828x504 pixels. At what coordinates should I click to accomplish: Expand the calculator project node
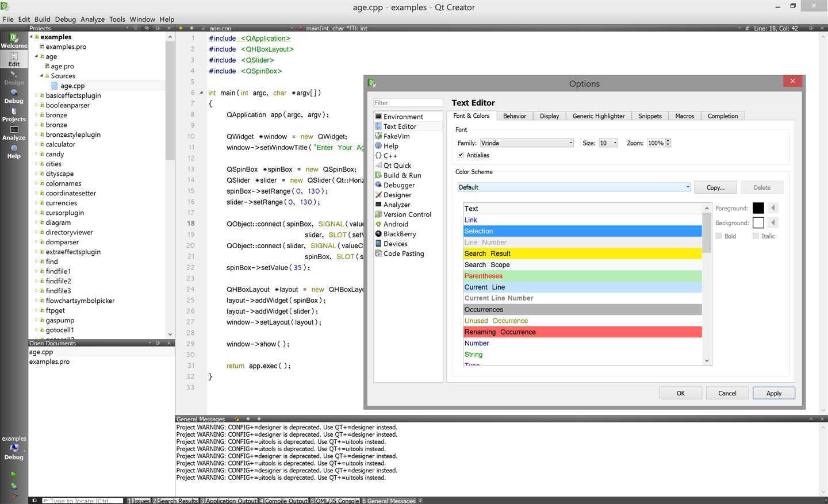pyautogui.click(x=37, y=144)
